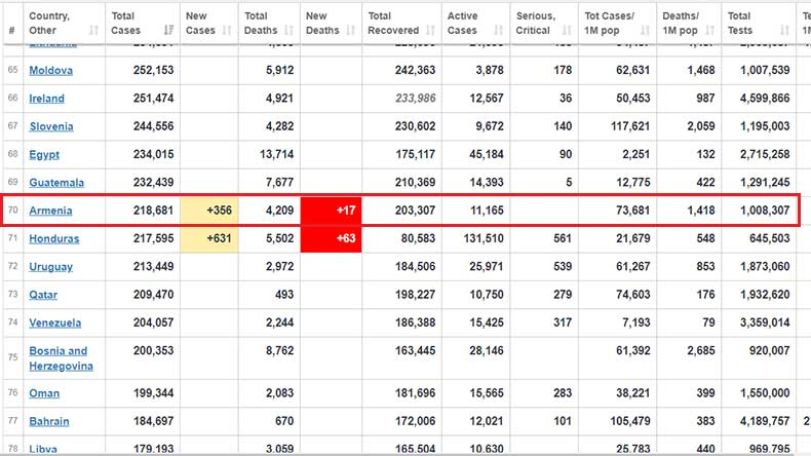Select Egypt total deaths 13,714
Image resolution: width=811 pixels, height=456 pixels.
(276, 154)
